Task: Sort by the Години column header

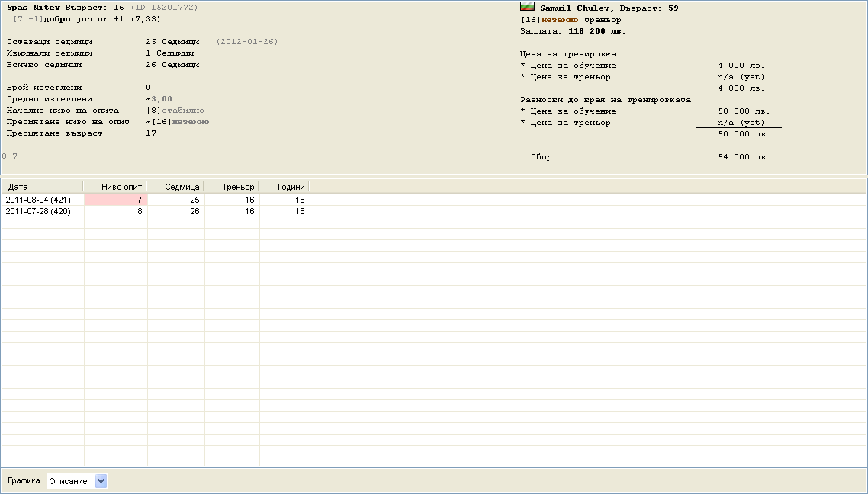Action: [x=285, y=187]
